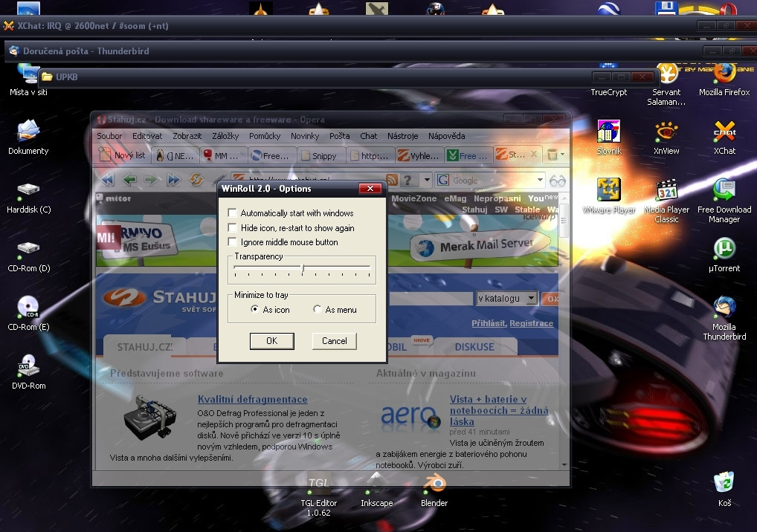Viewport: 757px width, 532px height.
Task: Select the DVD-Rom drive icon
Action: (28, 372)
